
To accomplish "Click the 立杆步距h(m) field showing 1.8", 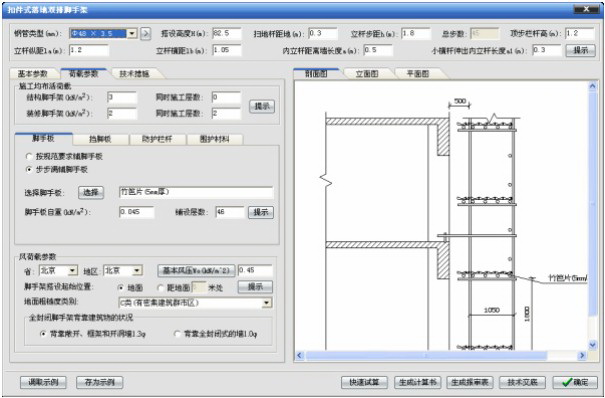I will (x=416, y=34).
